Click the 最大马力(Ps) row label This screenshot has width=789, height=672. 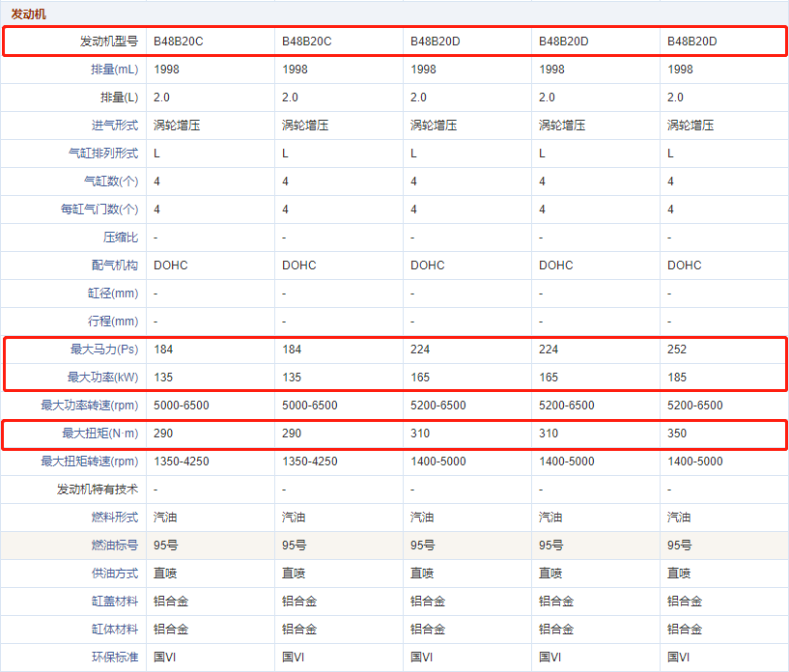(x=102, y=350)
